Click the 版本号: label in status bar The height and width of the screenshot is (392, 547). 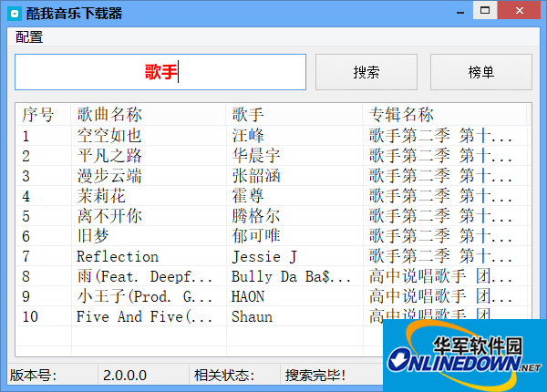pyautogui.click(x=33, y=376)
